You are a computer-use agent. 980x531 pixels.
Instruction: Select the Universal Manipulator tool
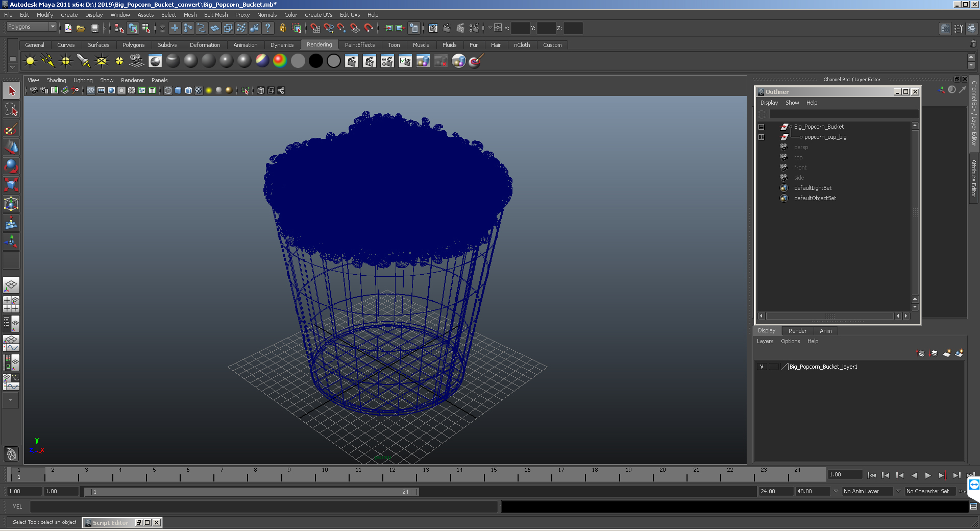[x=11, y=204]
